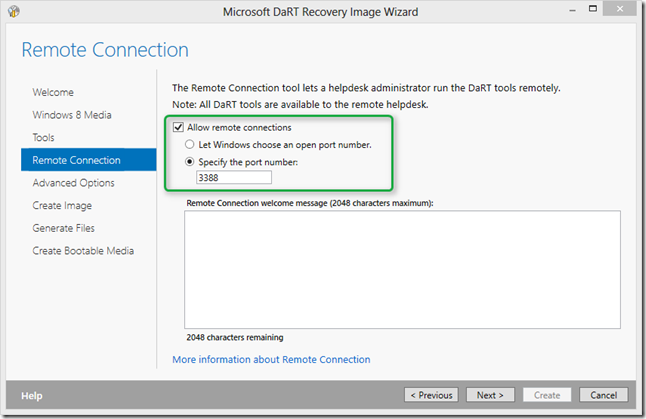Image resolution: width=646 pixels, height=419 pixels.
Task: Uncheck Allow remote connections checkbox
Action: coord(178,127)
